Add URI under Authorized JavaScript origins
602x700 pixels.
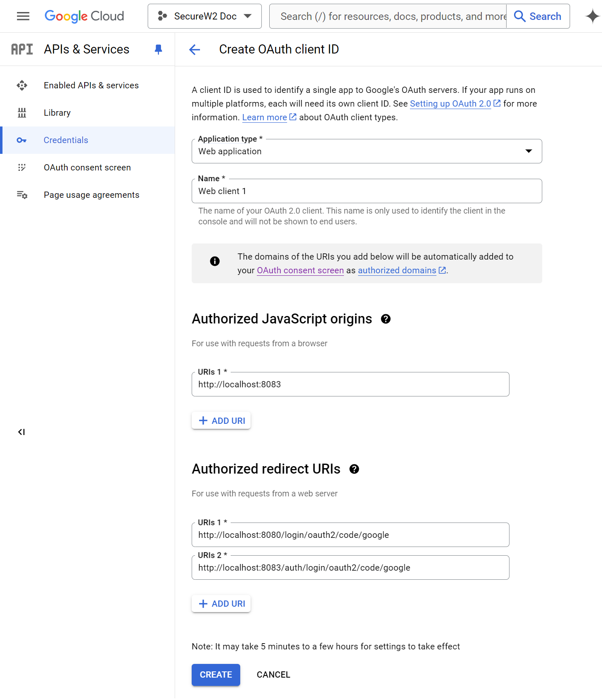(221, 420)
